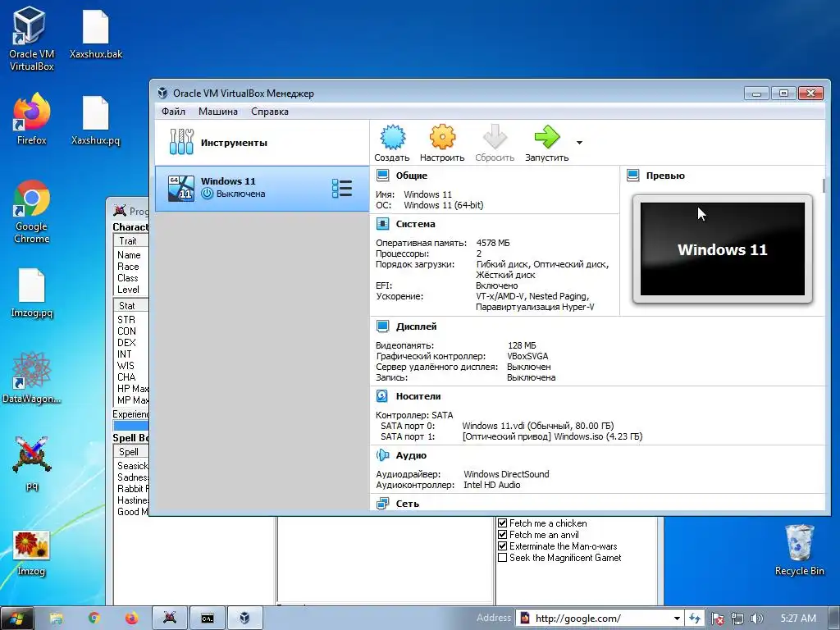Open the Сеть settings heading link
The image size is (840, 630).
407,504
